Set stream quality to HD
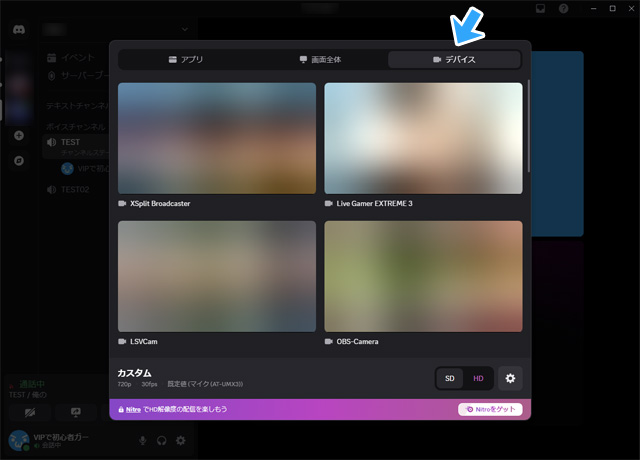640x460 pixels. [478, 378]
